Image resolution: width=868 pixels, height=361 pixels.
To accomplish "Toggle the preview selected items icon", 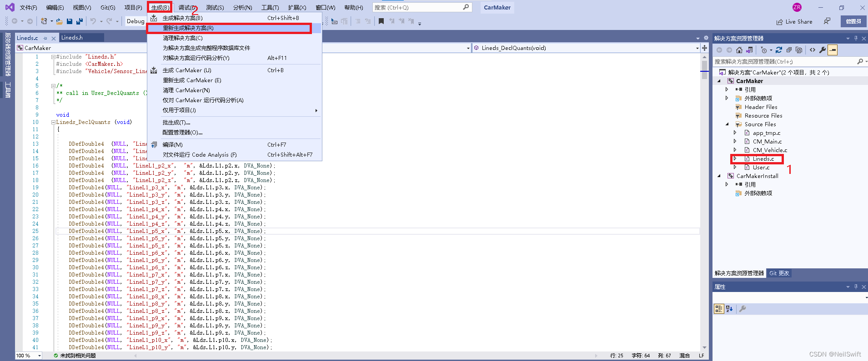I will [833, 50].
